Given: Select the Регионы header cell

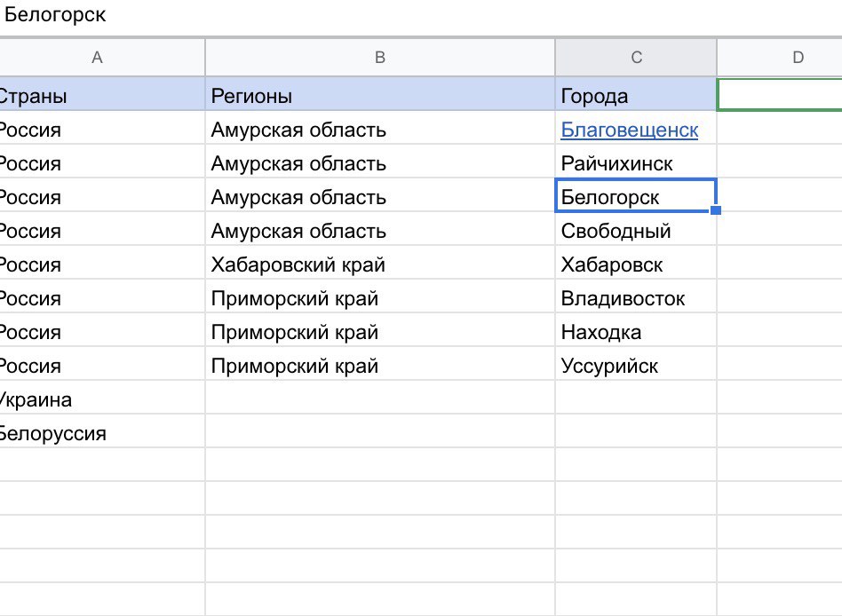Looking at the screenshot, I should click(379, 96).
